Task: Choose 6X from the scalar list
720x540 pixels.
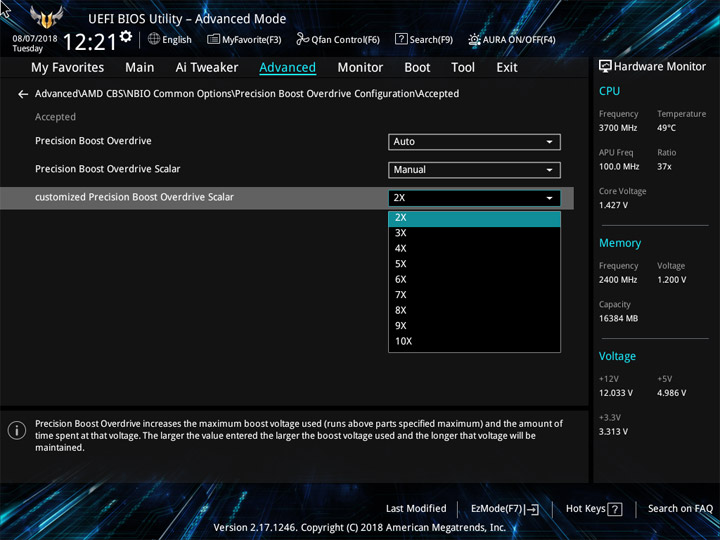Action: (x=474, y=279)
